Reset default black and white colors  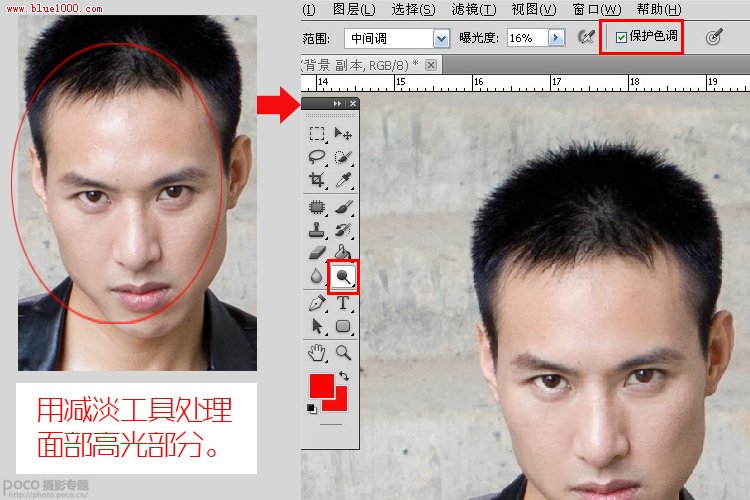[x=311, y=408]
